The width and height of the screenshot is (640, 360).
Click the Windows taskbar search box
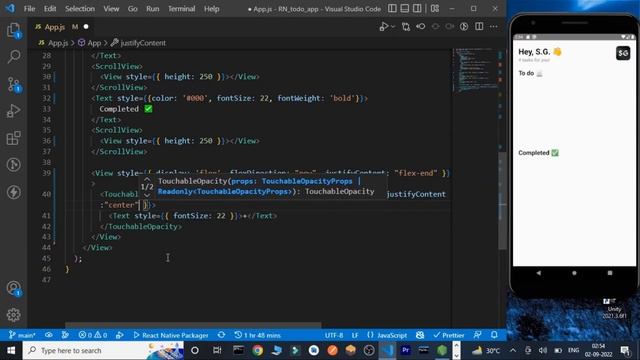(103, 350)
